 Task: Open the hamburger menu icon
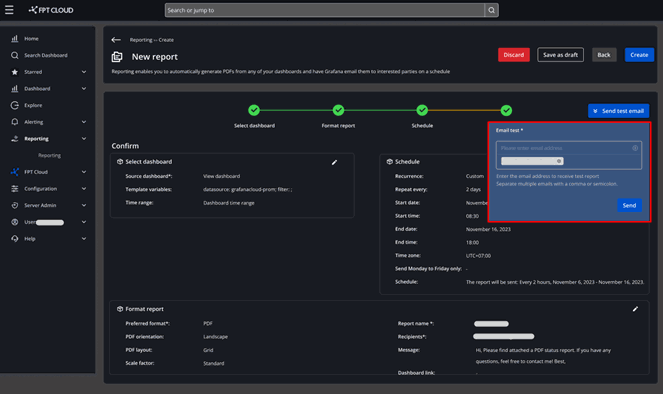9,10
